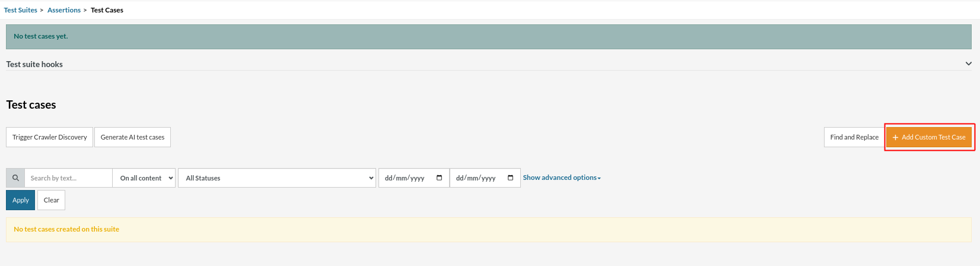Screen dimensions: 980x266
Task: Open the first date field's calendar picker icon
Action: [x=439, y=178]
